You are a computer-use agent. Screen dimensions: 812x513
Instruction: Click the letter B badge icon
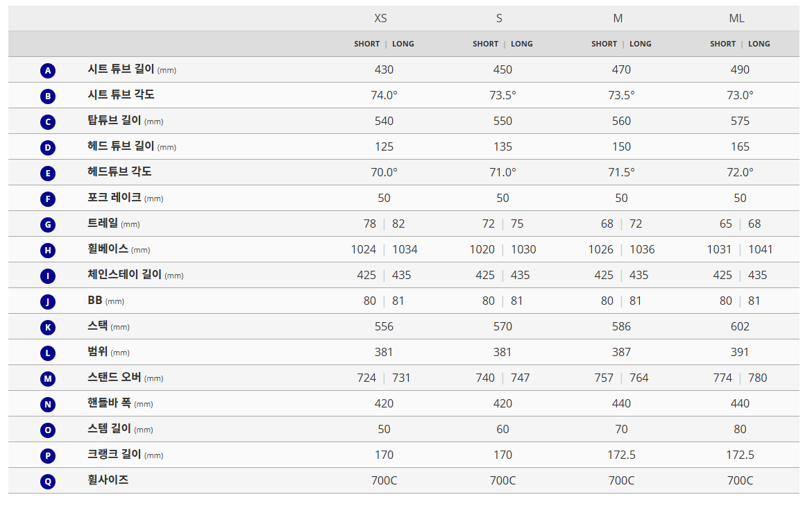click(47, 96)
